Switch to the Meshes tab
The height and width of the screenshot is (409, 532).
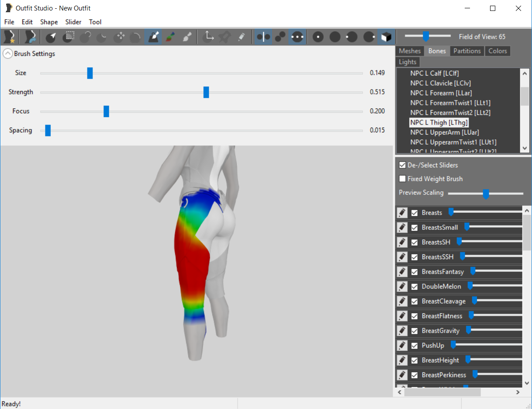(x=410, y=51)
